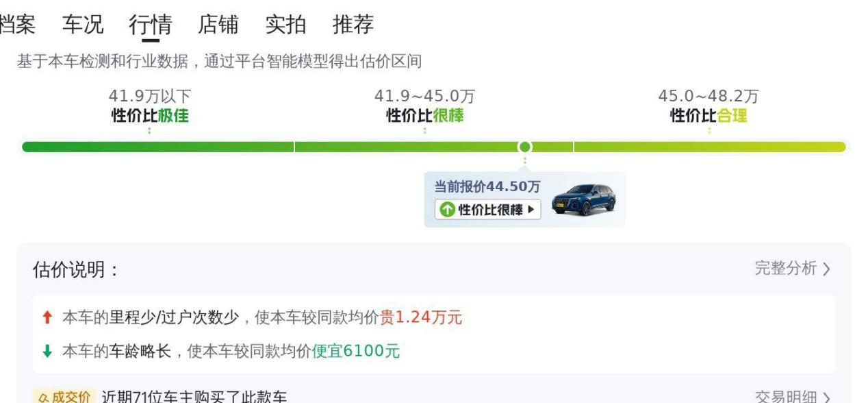Click 45.0~48.2万 性价比合理 range label
The width and height of the screenshot is (868, 403).
[709, 106]
